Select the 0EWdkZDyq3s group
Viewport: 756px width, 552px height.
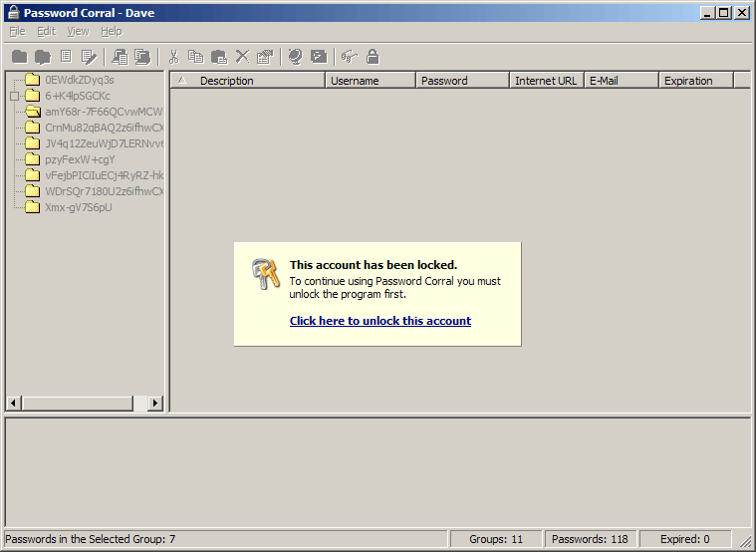point(80,80)
